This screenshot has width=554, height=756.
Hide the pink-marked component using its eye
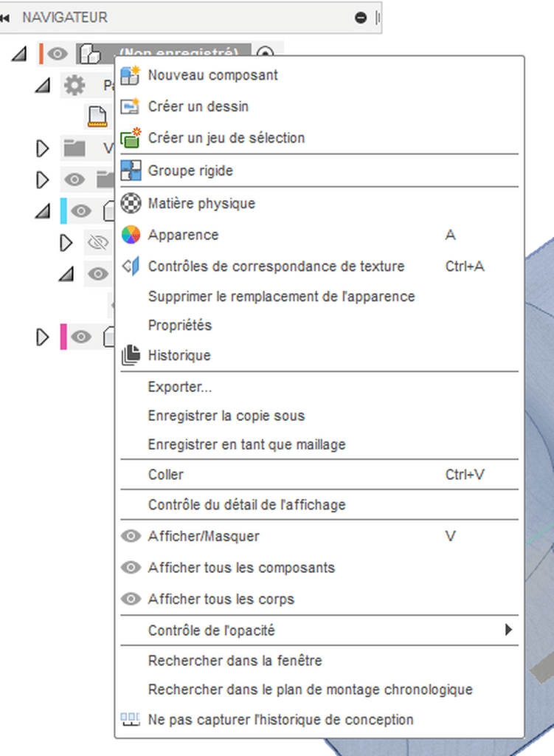coord(81,337)
